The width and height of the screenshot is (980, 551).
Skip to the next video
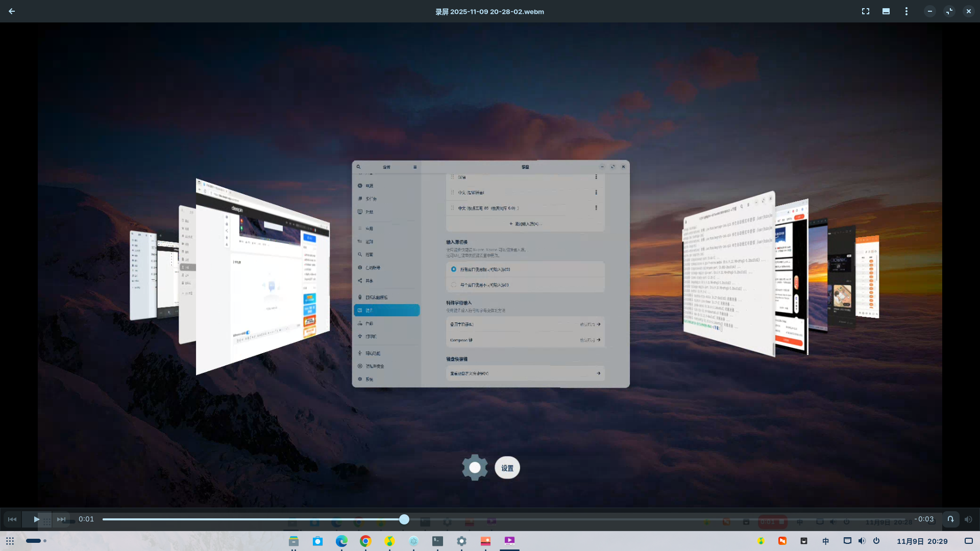pyautogui.click(x=61, y=519)
